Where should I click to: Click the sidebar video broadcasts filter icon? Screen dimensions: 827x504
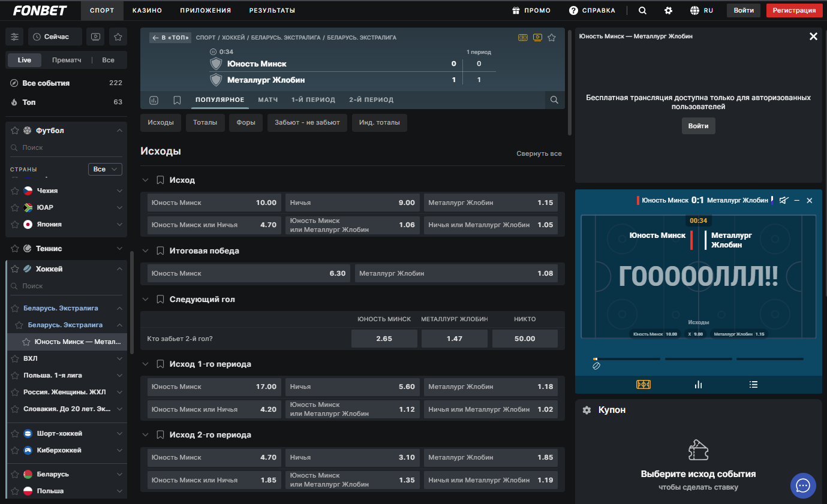(95, 37)
